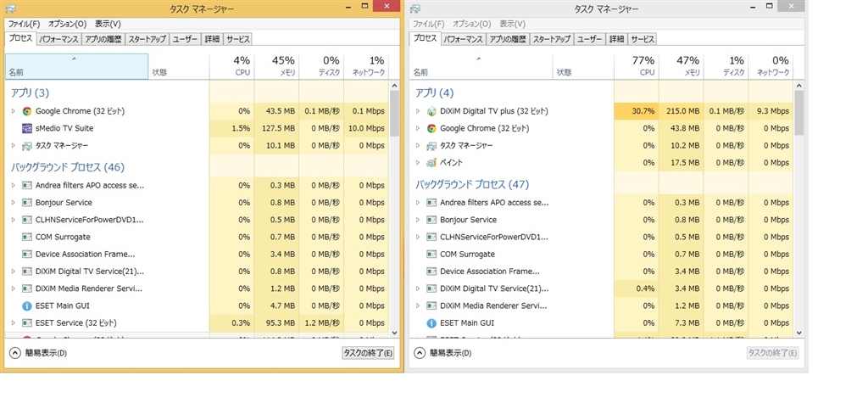Expand DiXiM Media Renderer row in right window
The image size is (868, 409).
click(418, 305)
